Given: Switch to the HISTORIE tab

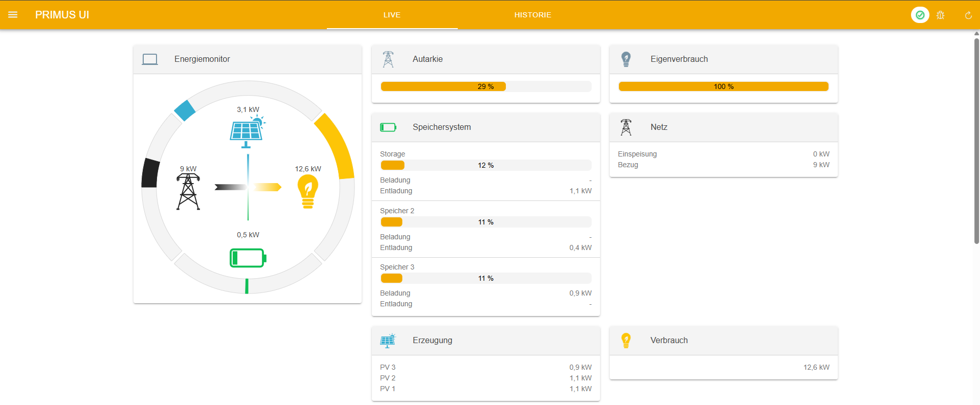Looking at the screenshot, I should pos(532,15).
